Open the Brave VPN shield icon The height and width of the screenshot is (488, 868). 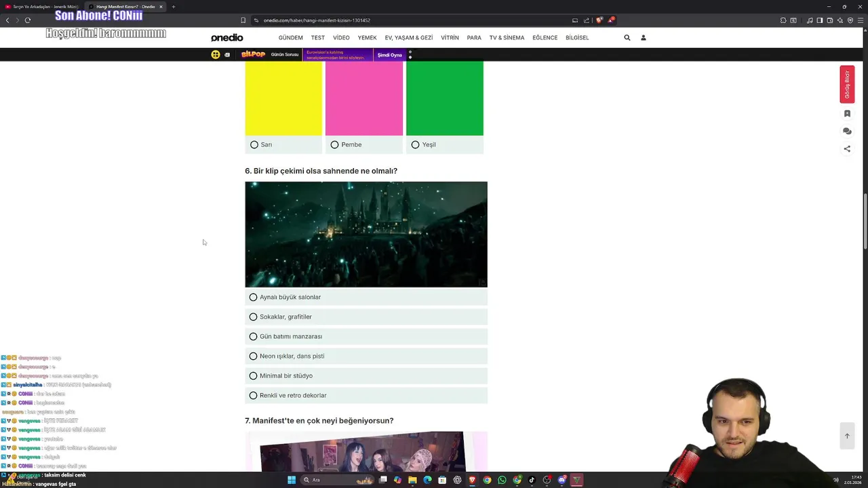tap(850, 20)
